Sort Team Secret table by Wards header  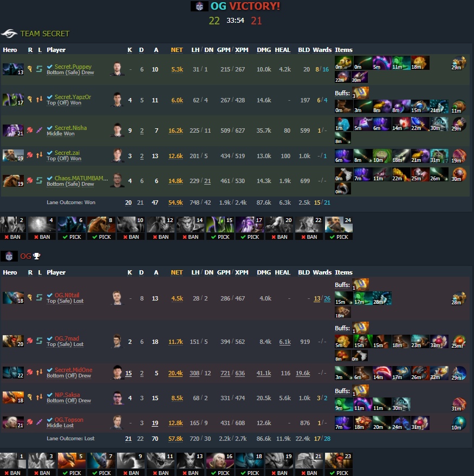pos(322,50)
